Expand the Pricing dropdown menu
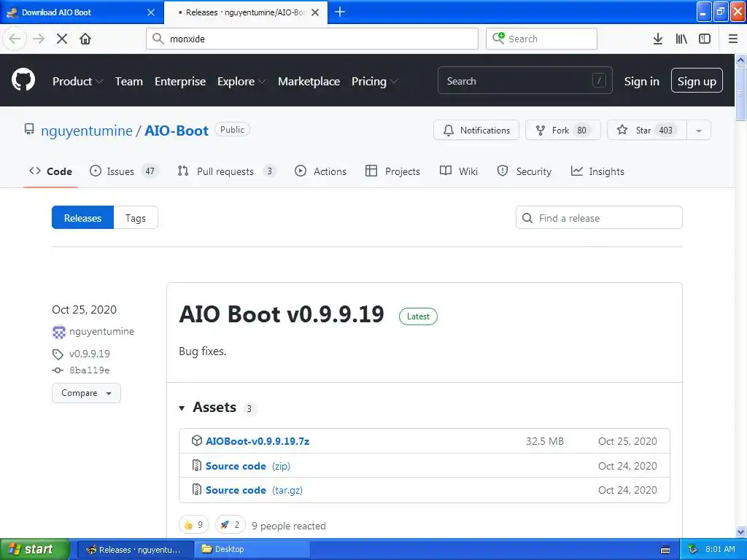This screenshot has height=560, width=747. click(374, 82)
